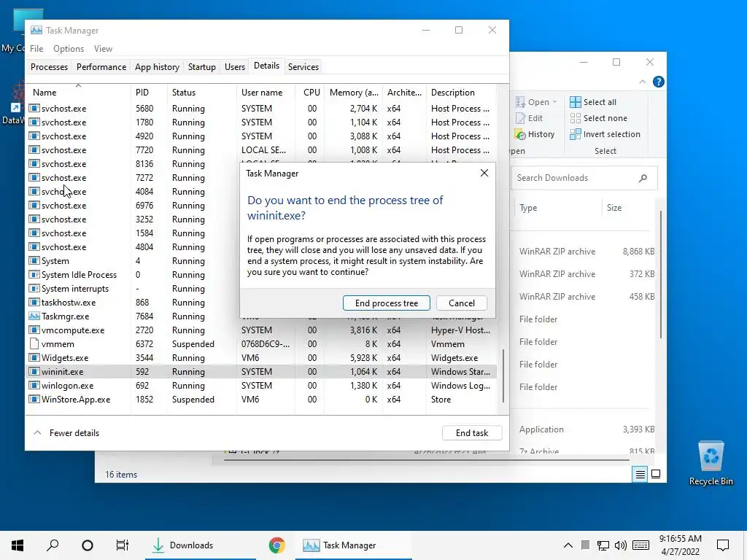
Task: Select svchost.exe row with PID 5680
Action: (261, 109)
